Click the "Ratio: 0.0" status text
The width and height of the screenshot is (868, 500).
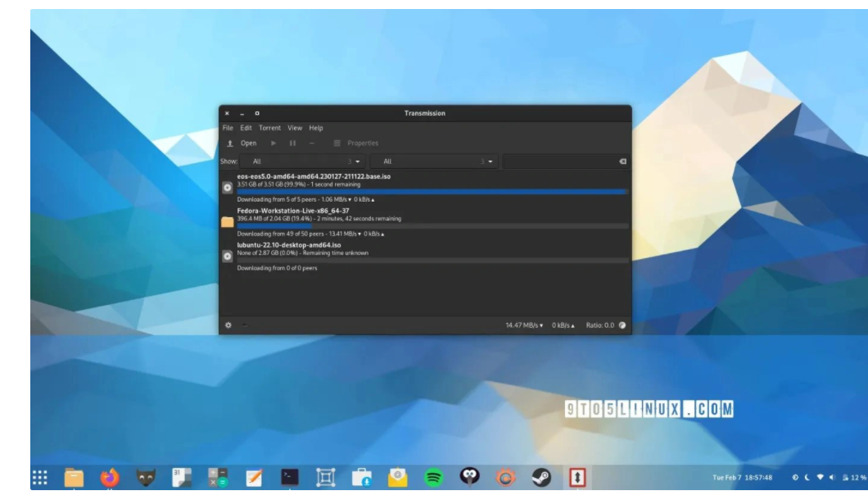click(x=600, y=325)
